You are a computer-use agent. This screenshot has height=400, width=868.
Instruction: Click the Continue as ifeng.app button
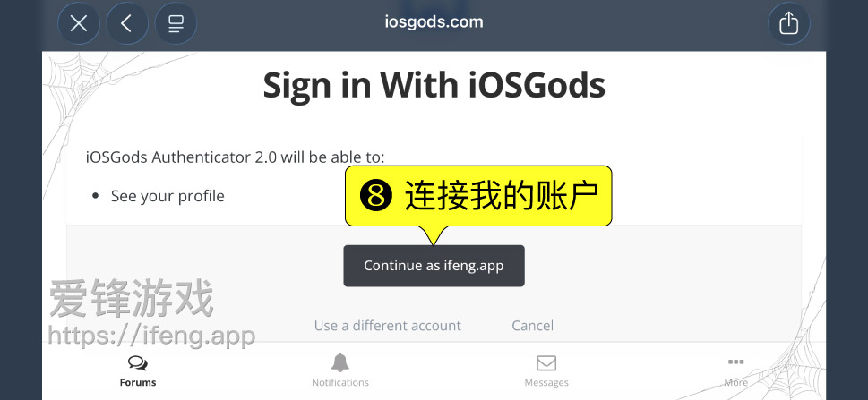click(434, 266)
